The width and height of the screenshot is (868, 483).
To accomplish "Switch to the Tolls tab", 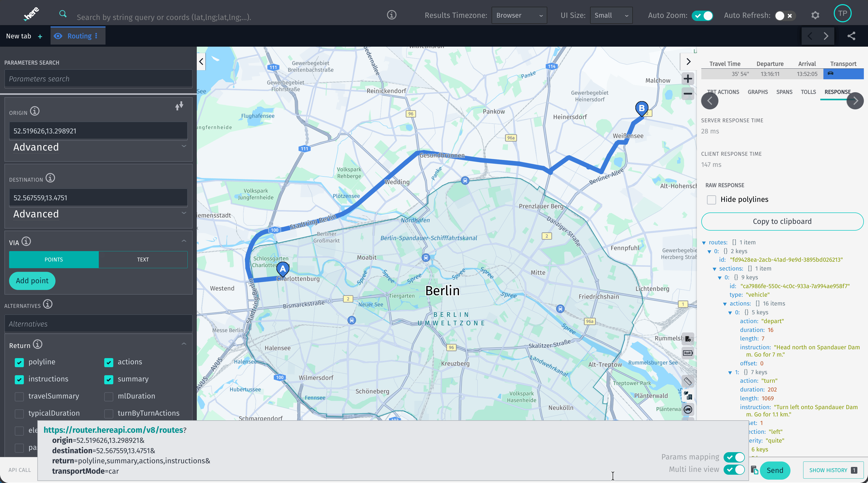I will 808,92.
